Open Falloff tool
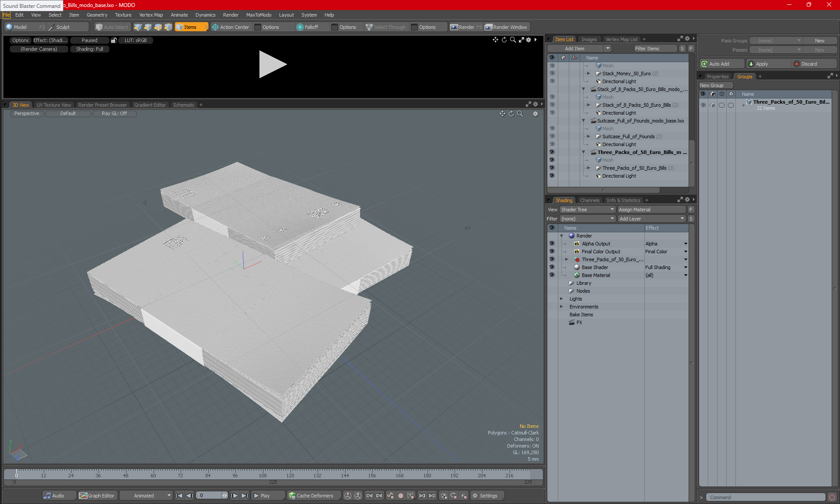Viewport: 840px width, 504px height. 308,27
